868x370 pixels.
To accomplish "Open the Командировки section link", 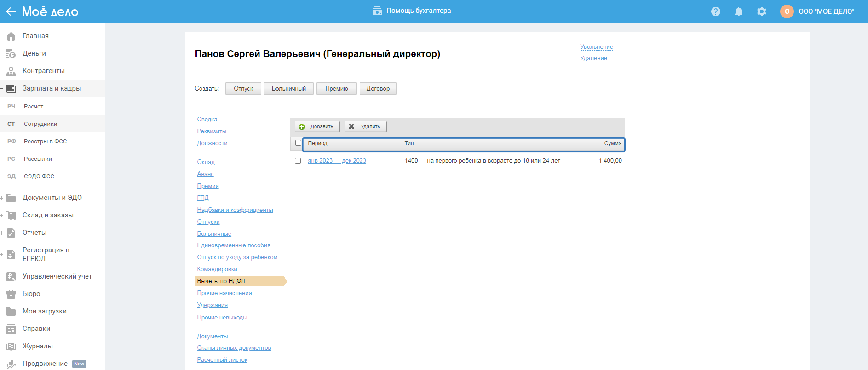I will 217,269.
